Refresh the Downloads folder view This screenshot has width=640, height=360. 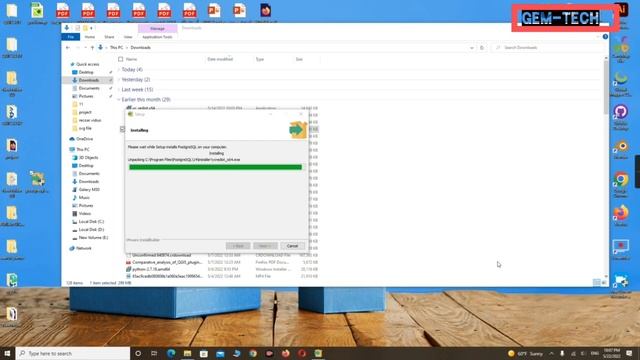[x=482, y=48]
